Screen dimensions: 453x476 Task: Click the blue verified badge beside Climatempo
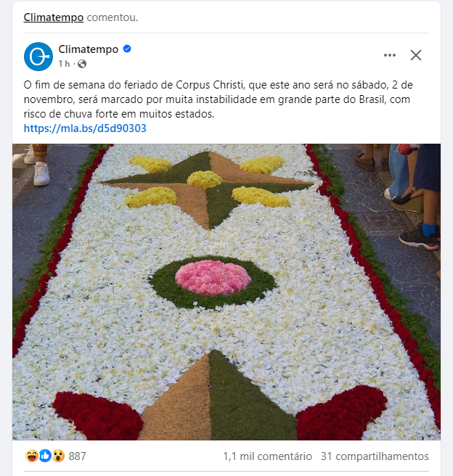click(127, 49)
